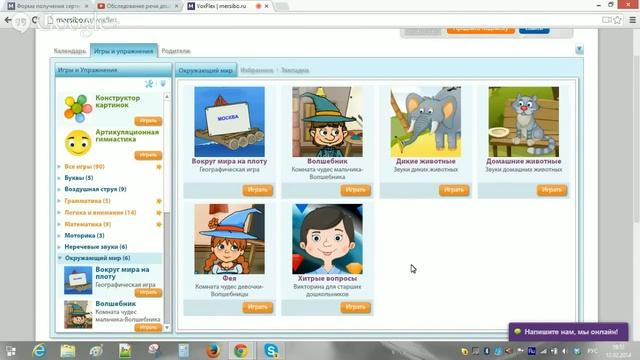Open the Напишите нам, мы онлайн chat
The image size is (640, 360).
[569, 331]
